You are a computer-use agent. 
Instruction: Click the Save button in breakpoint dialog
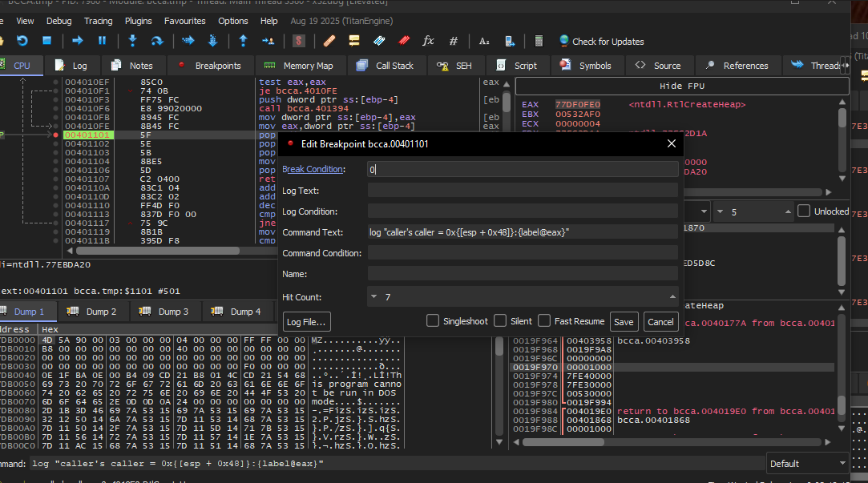click(x=624, y=321)
